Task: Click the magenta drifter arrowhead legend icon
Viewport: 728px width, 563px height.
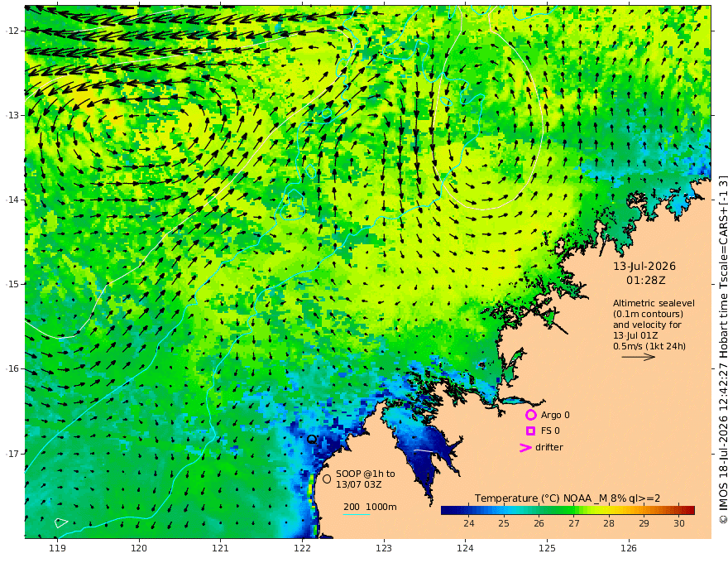Action: click(x=525, y=447)
